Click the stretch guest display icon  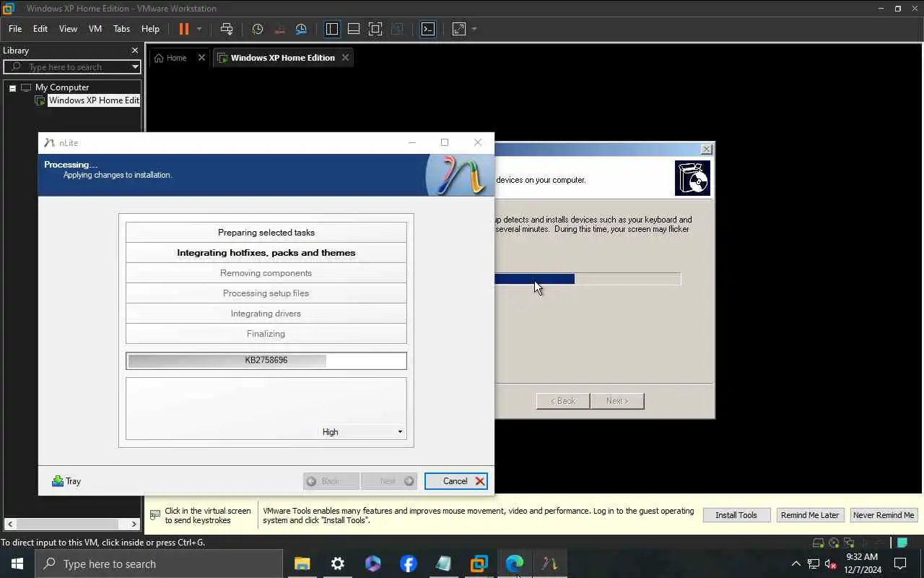click(459, 29)
